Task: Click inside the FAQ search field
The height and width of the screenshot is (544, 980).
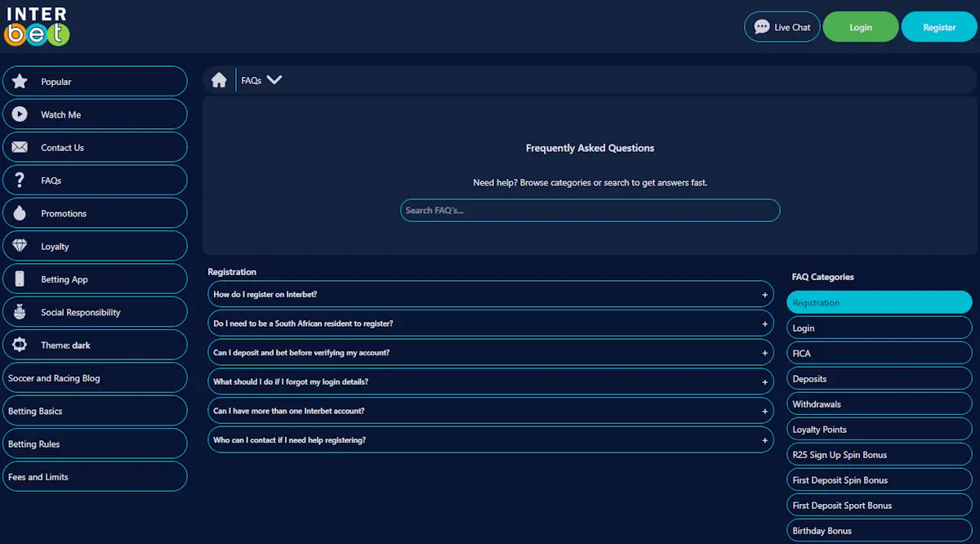Action: click(590, 210)
